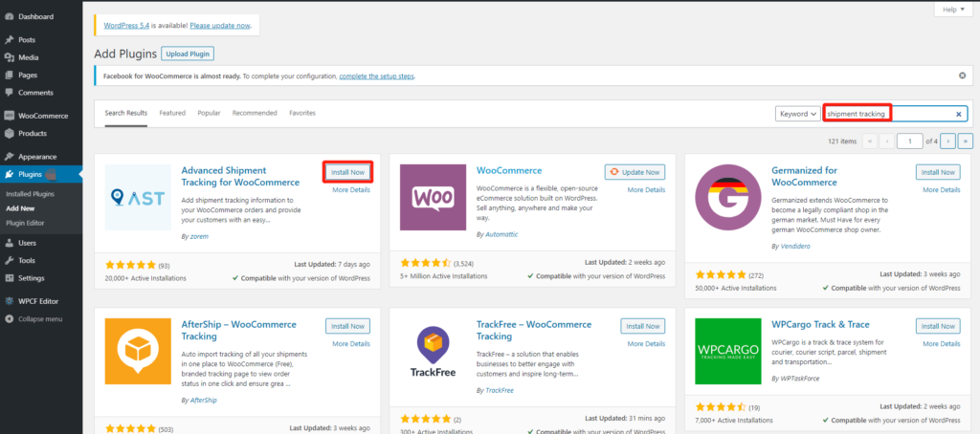The width and height of the screenshot is (980, 434).
Task: Click Update Now for WooCommerce
Action: 635,172
